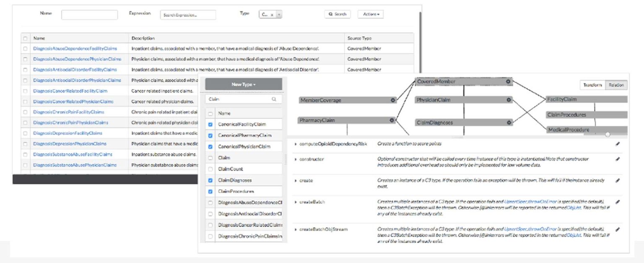
Task: Expand the createBatch method row
Action: tap(296, 202)
